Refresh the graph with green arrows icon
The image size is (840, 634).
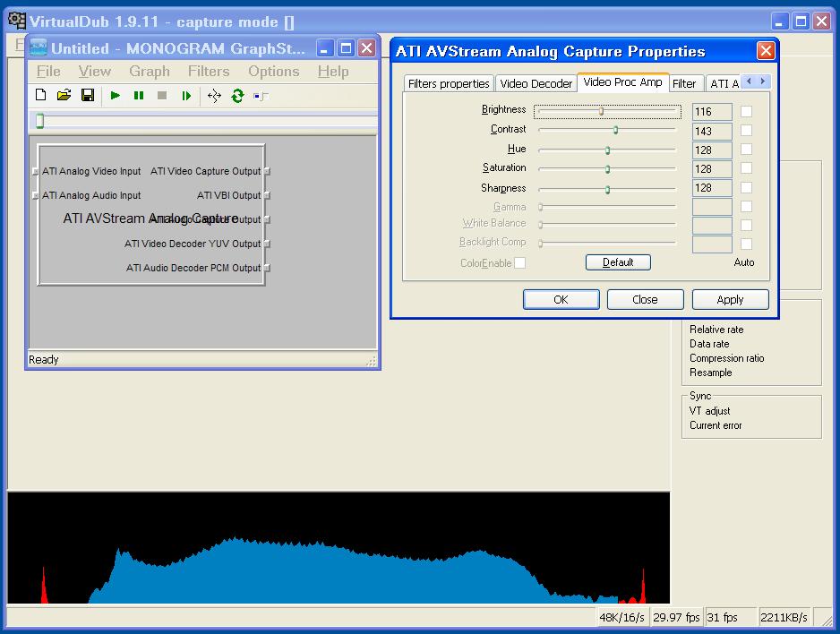click(237, 96)
